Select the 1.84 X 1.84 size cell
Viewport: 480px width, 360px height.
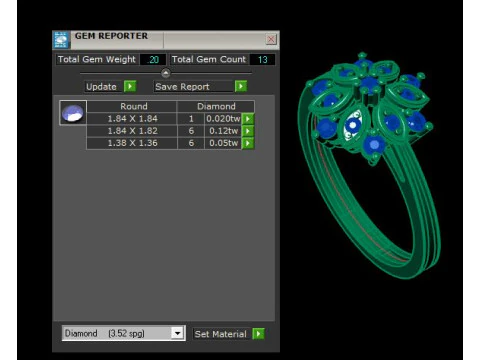pos(132,119)
